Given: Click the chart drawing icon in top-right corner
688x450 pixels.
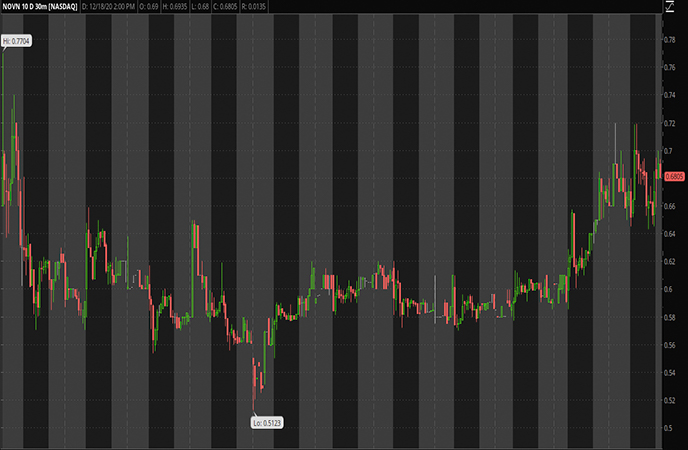Looking at the screenshot, I should tap(671, 6).
